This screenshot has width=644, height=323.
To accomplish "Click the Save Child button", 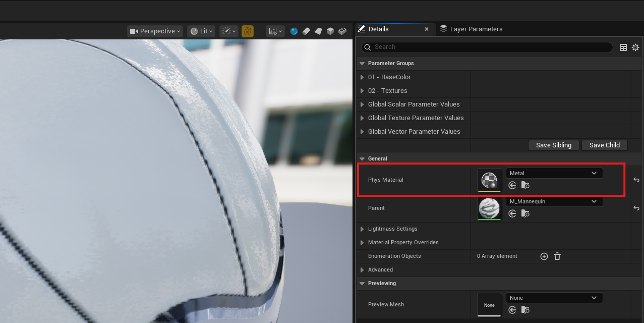I will point(605,145).
